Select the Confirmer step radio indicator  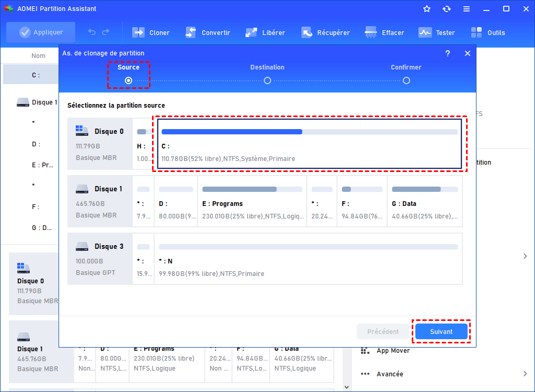406,80
